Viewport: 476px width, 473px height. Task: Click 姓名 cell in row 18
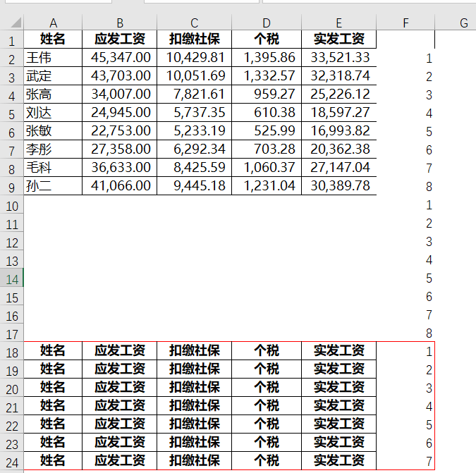click(53, 351)
